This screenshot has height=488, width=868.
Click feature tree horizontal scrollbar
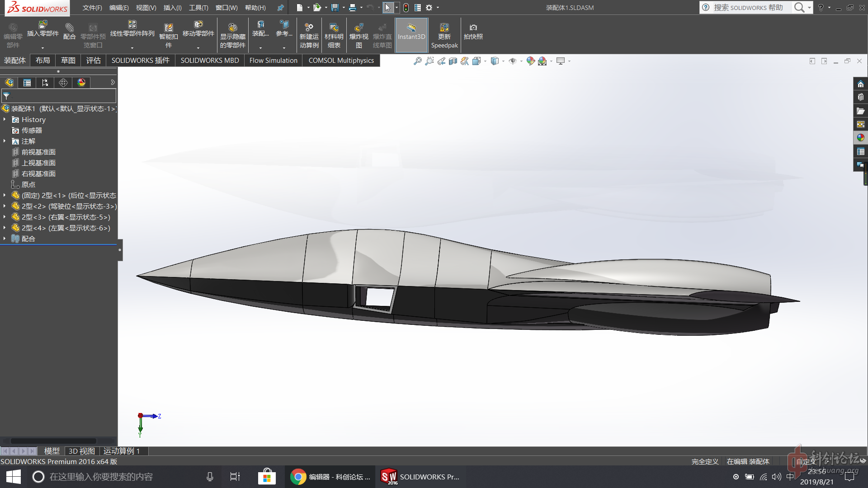coord(53,441)
